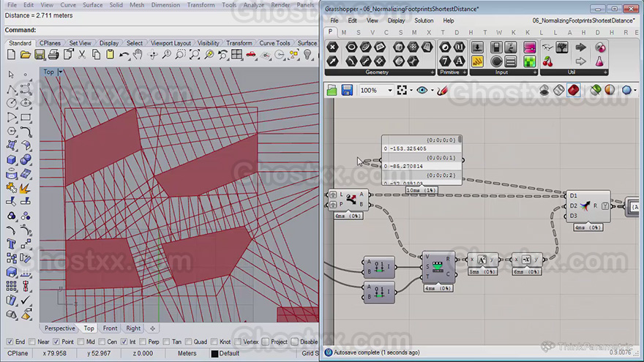Expand the Primitive panel category
Screen dimensions: 644x362
coord(465,72)
